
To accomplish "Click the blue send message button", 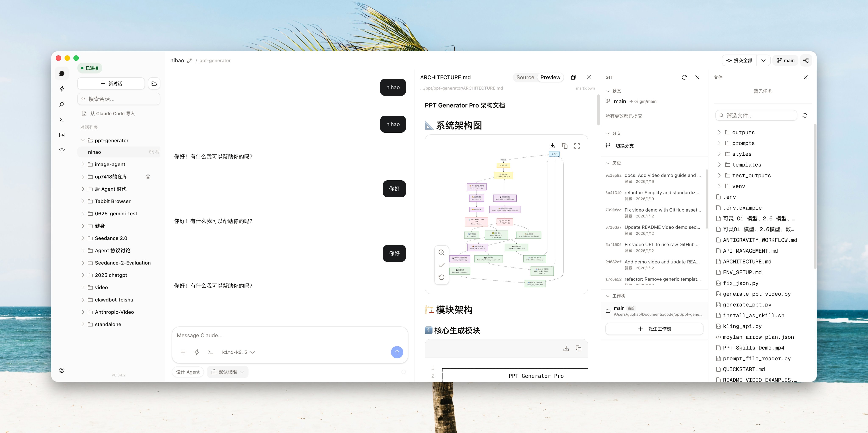I will coord(397,352).
